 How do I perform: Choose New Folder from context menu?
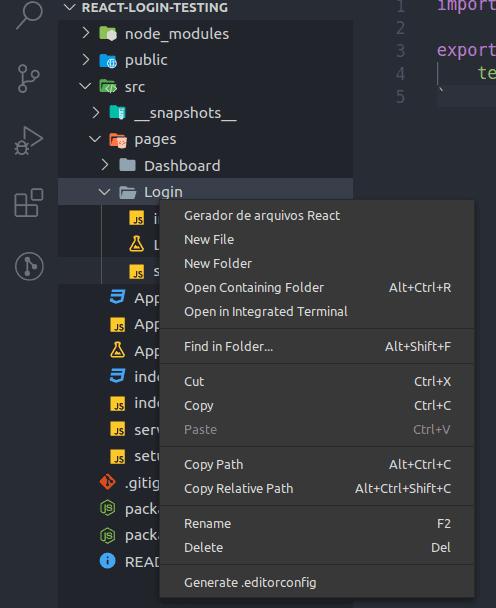coord(316,264)
